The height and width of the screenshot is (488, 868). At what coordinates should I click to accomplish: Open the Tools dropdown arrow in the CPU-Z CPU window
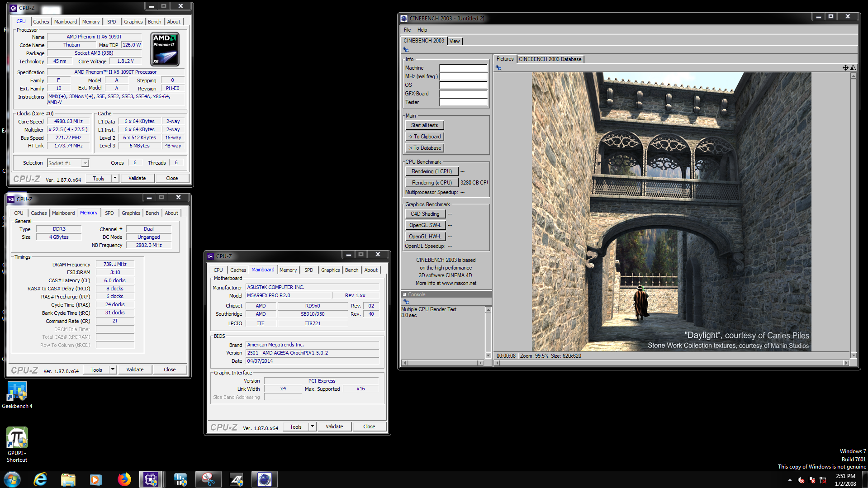click(115, 178)
